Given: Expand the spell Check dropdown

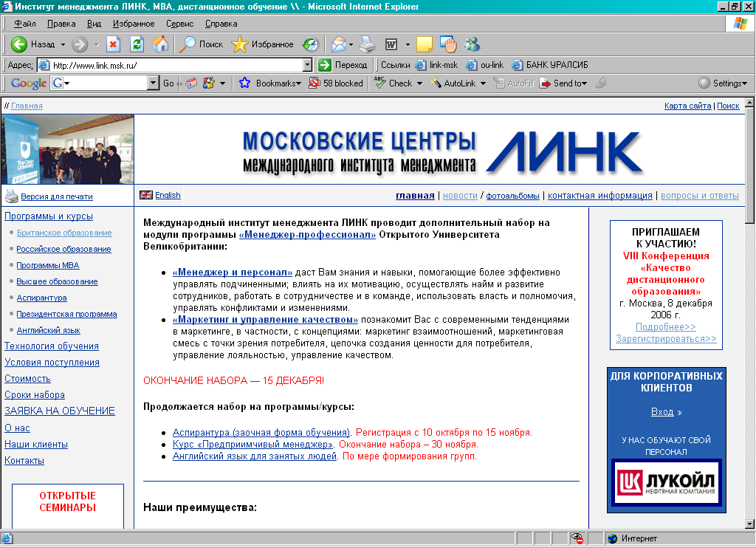Looking at the screenshot, I should tap(419, 83).
